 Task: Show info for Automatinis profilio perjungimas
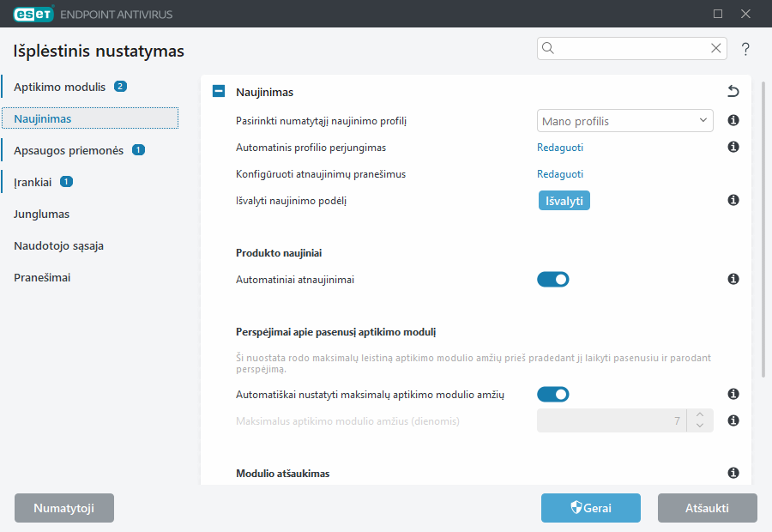point(733,147)
